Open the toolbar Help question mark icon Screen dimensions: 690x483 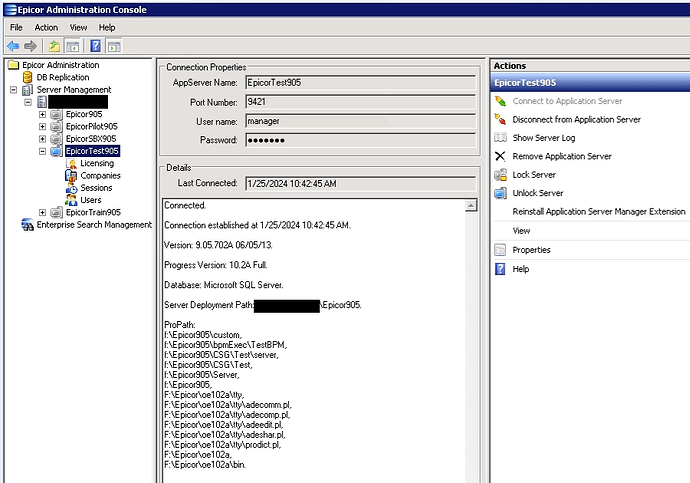click(x=95, y=46)
